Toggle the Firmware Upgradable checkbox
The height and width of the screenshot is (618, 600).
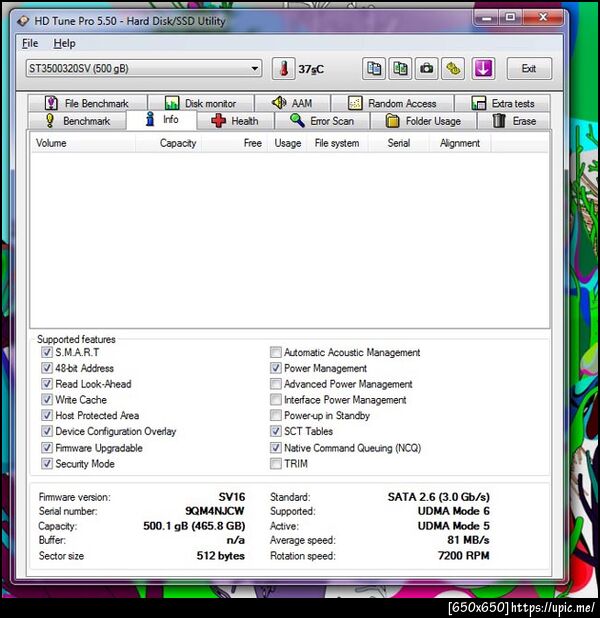[x=47, y=448]
